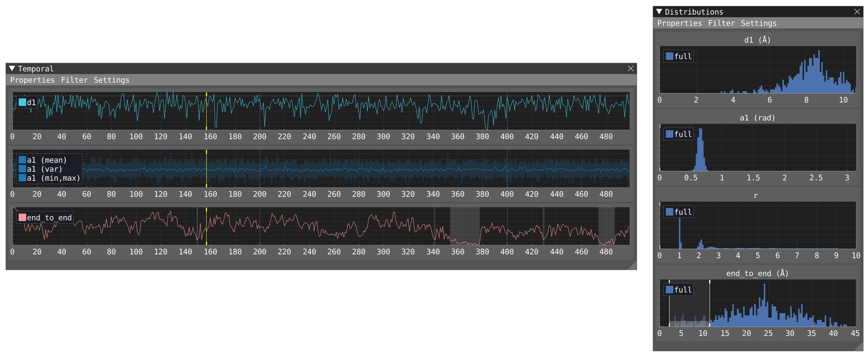The width and height of the screenshot is (868, 358).
Task: Click the 'd1 (Å)' histogram title
Action: (x=757, y=40)
